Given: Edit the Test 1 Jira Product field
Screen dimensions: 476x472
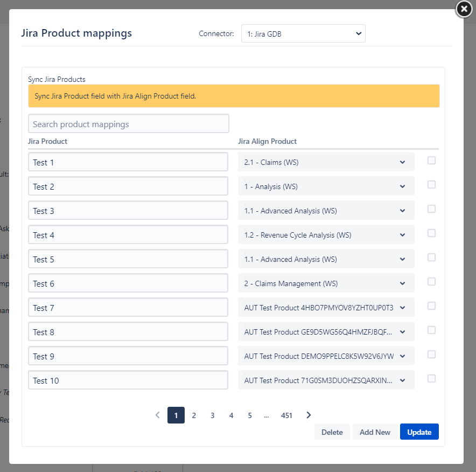Looking at the screenshot, I should click(x=128, y=162).
